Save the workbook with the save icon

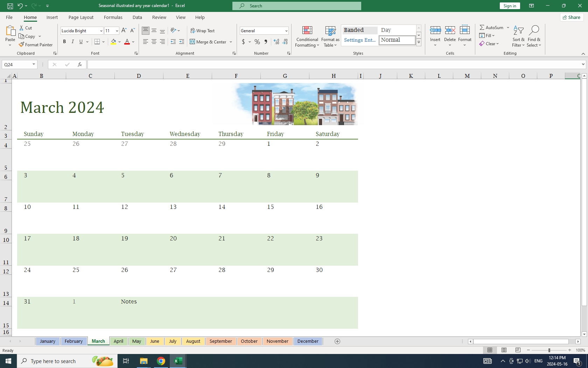click(10, 6)
